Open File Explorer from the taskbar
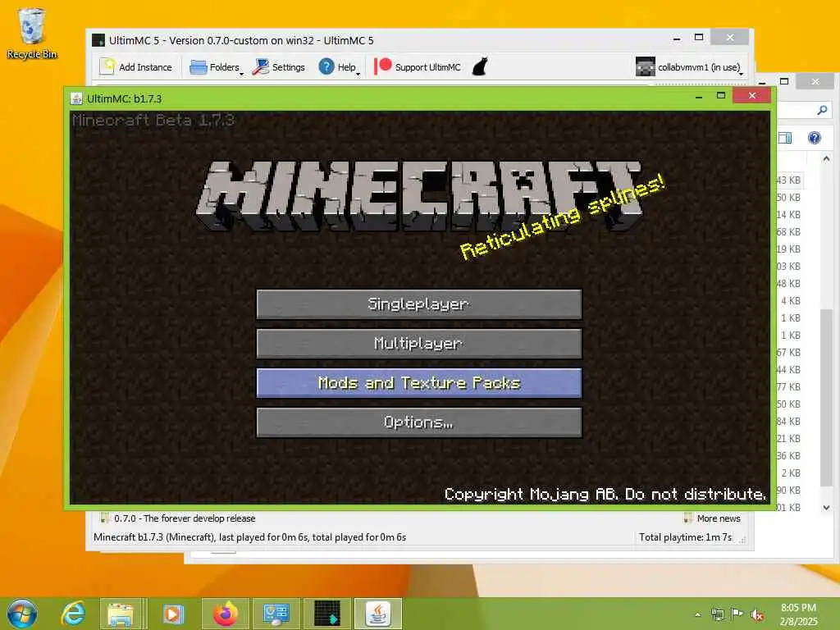The width and height of the screenshot is (840, 630). tap(121, 614)
